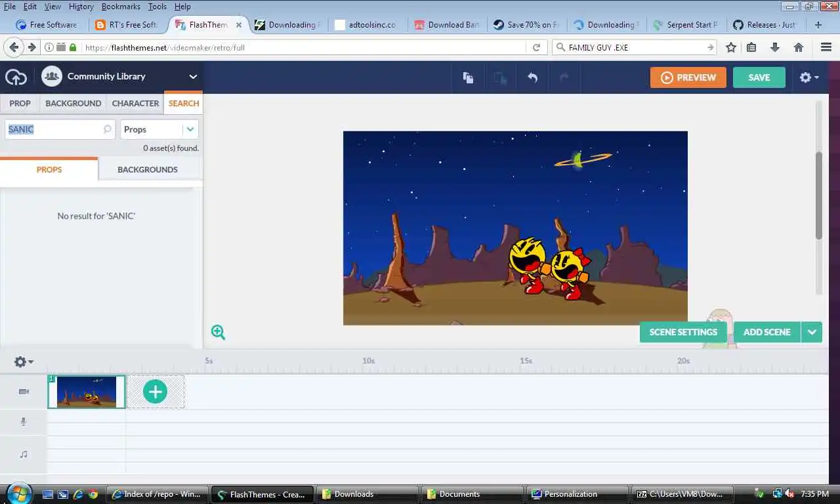
Task: Click the redo arrow icon
Action: [x=564, y=77]
